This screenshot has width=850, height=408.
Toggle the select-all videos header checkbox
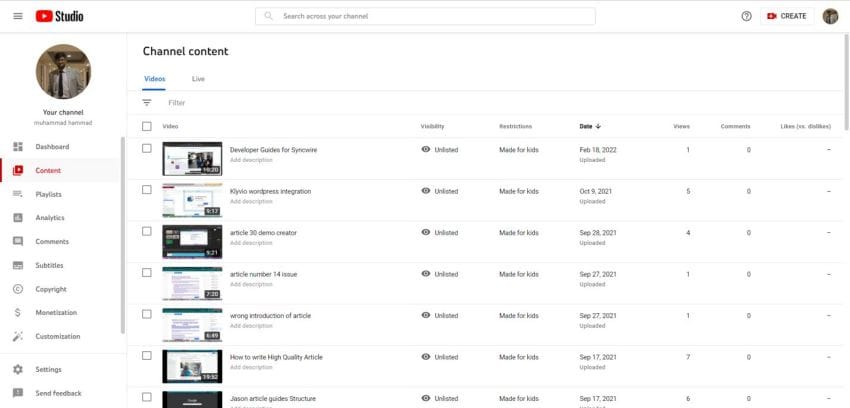click(147, 126)
